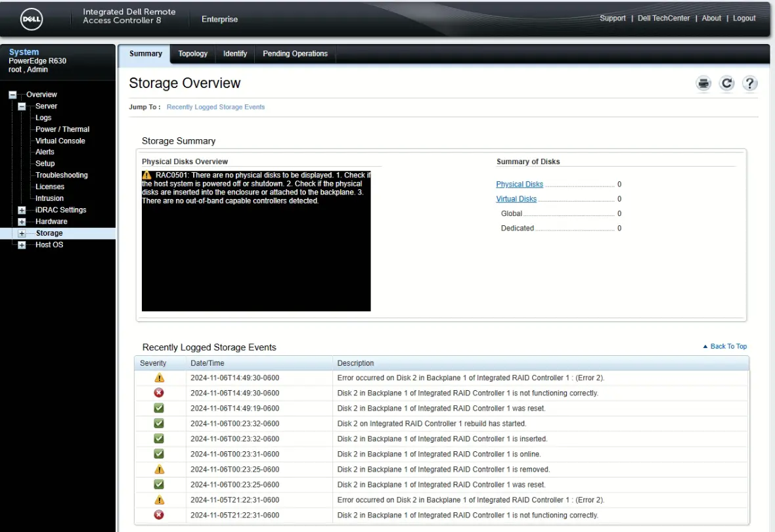Click green check icon for disk inserted event

[159, 439]
